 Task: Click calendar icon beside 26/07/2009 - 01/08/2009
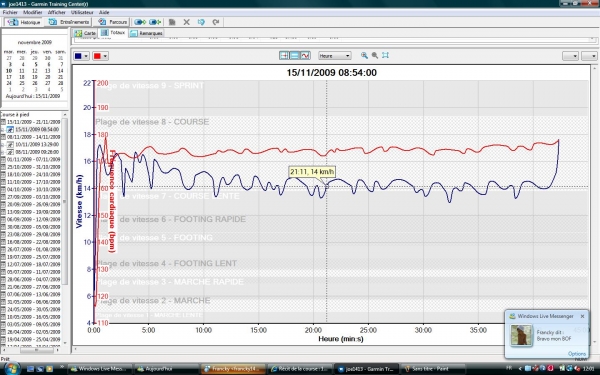3,249
